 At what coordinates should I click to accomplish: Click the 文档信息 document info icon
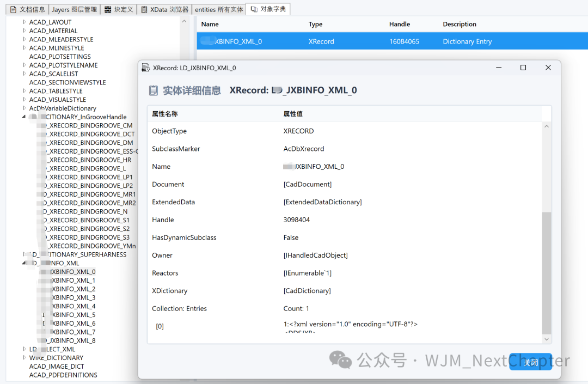tap(12, 9)
